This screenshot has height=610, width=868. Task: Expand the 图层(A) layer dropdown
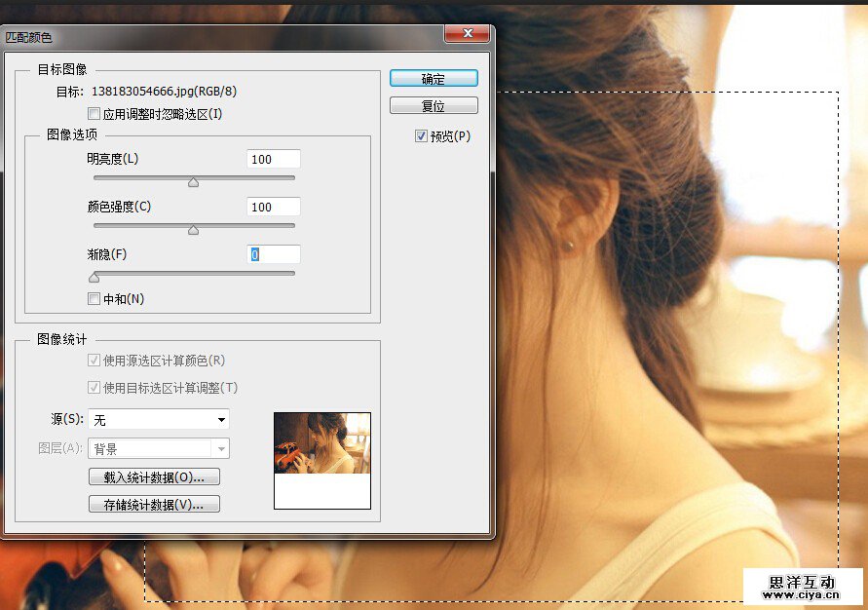pyautogui.click(x=159, y=449)
